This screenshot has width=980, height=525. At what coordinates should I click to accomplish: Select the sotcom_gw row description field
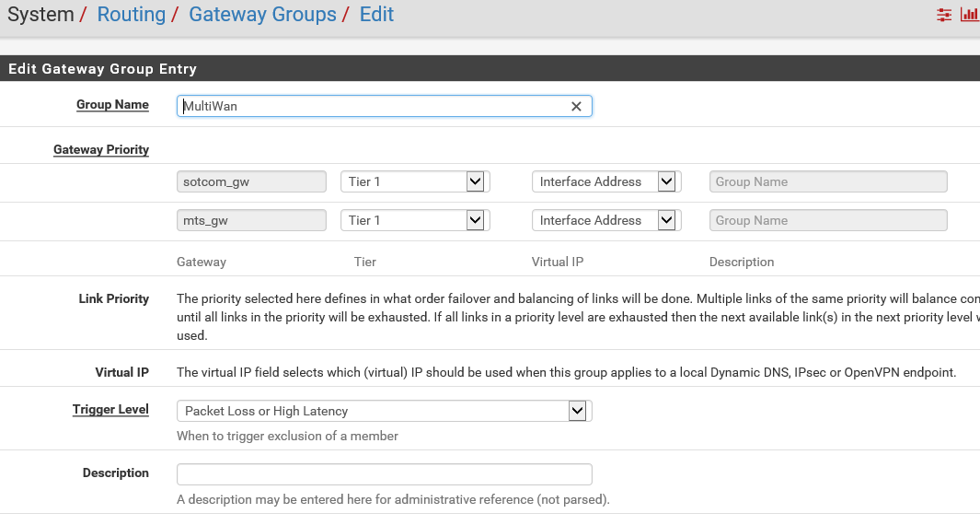click(x=828, y=182)
